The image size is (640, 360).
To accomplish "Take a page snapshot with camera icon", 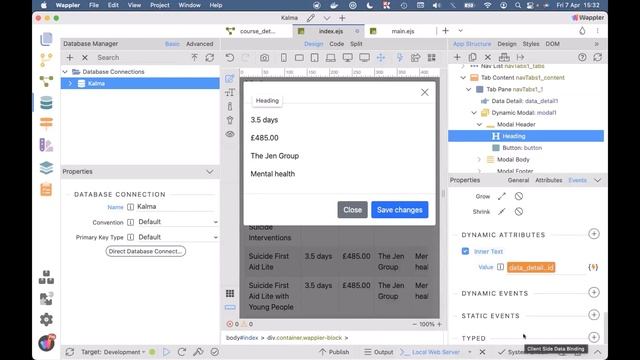I will (264, 58).
